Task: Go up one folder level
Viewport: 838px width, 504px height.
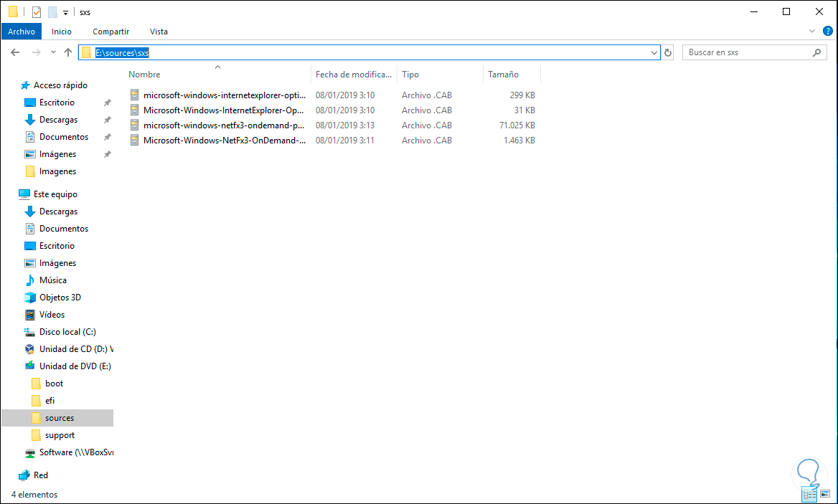Action: [68, 52]
